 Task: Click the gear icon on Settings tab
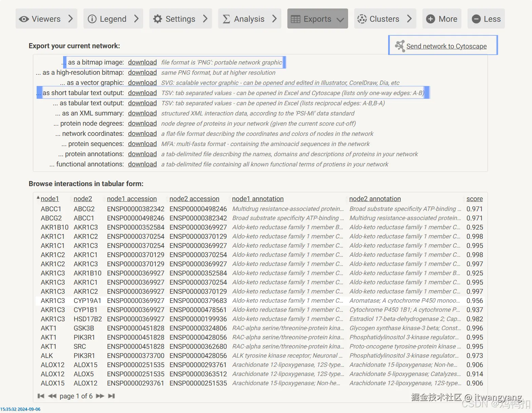157,19
